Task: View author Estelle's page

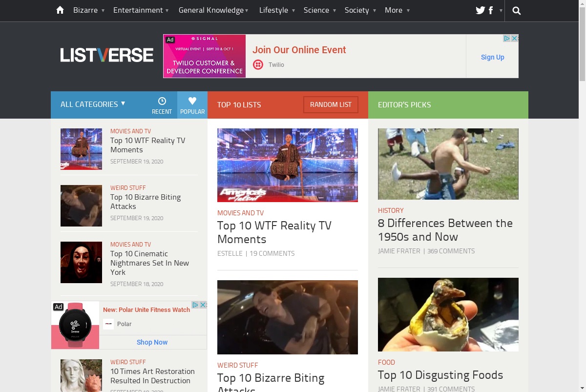Action: pos(230,253)
